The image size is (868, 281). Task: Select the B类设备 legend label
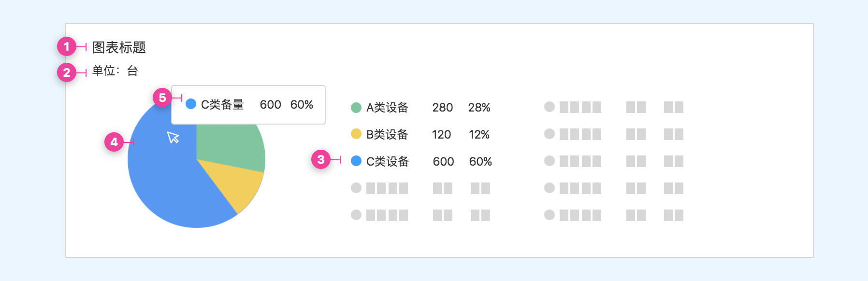tap(387, 135)
